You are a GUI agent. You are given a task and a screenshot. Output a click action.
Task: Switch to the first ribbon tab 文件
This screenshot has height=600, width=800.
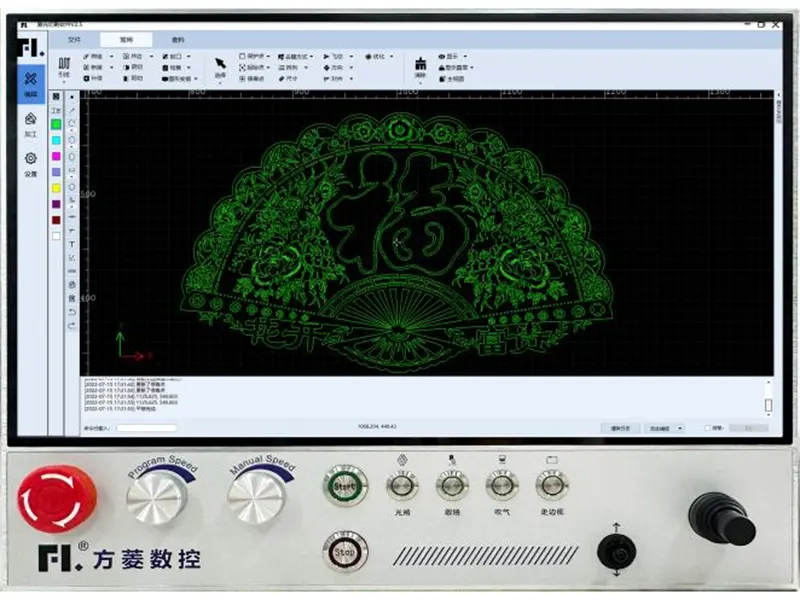coord(74,40)
